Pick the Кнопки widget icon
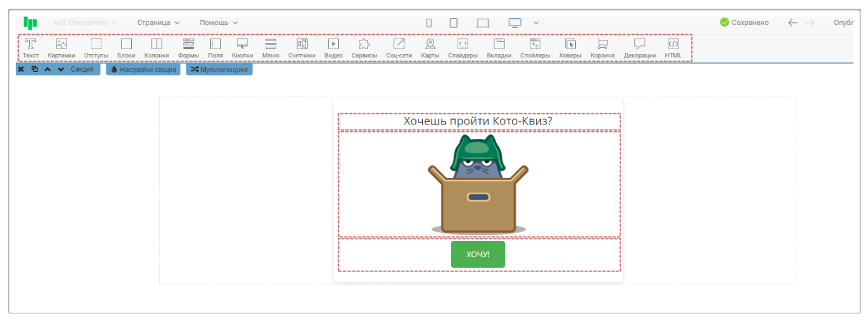 242,44
